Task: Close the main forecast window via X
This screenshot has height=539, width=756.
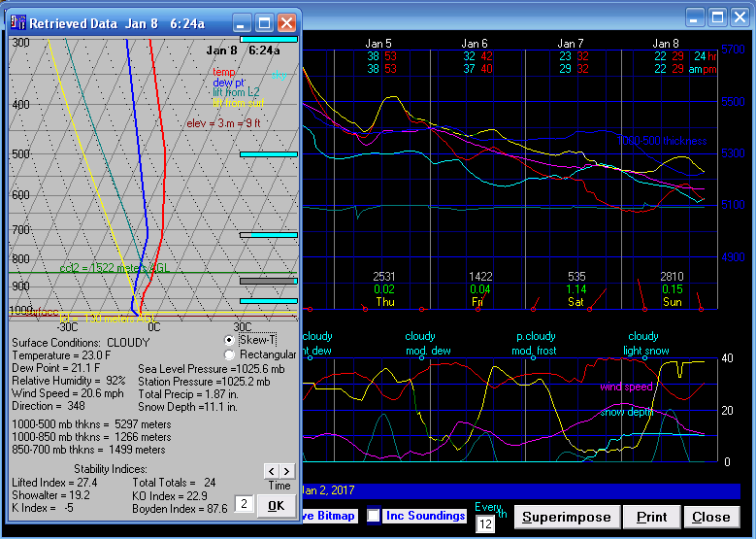Action: 740,17
